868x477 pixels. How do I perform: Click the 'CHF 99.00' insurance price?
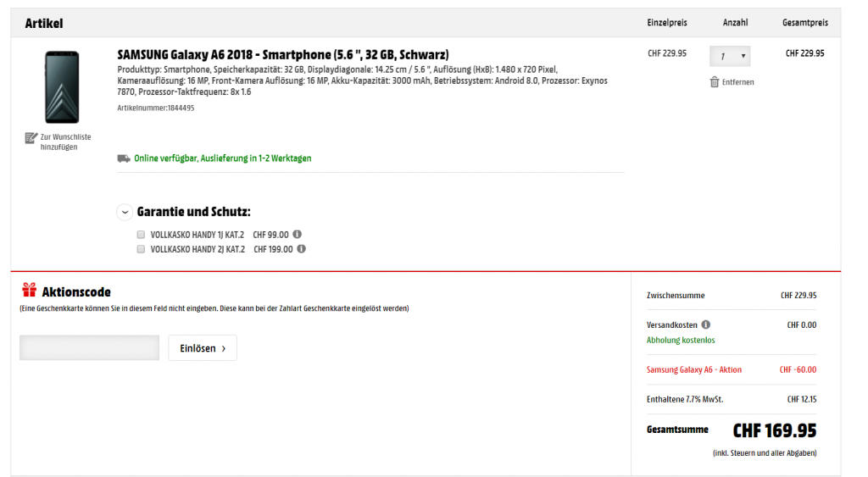tap(270, 235)
